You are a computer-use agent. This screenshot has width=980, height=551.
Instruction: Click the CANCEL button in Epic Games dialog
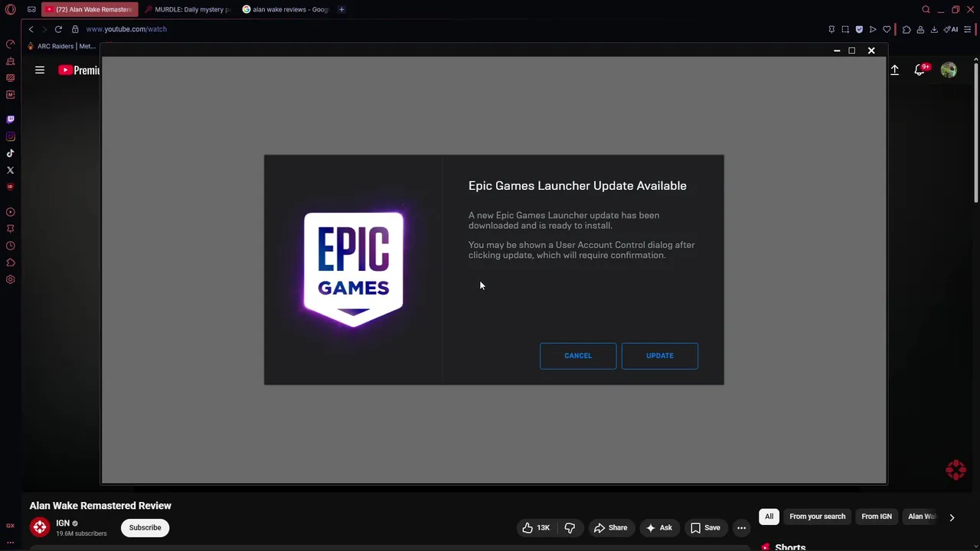tap(578, 356)
